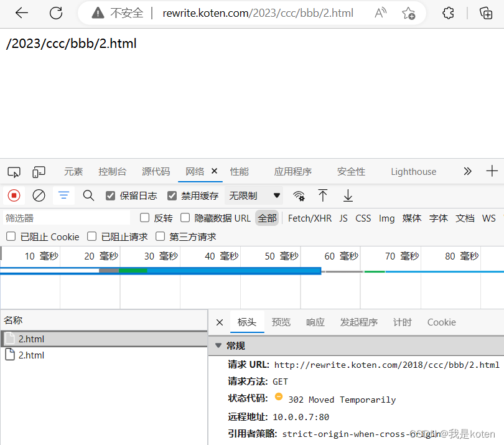Open network conditions settings
Viewport: 504px width, 445px height.
point(299,195)
